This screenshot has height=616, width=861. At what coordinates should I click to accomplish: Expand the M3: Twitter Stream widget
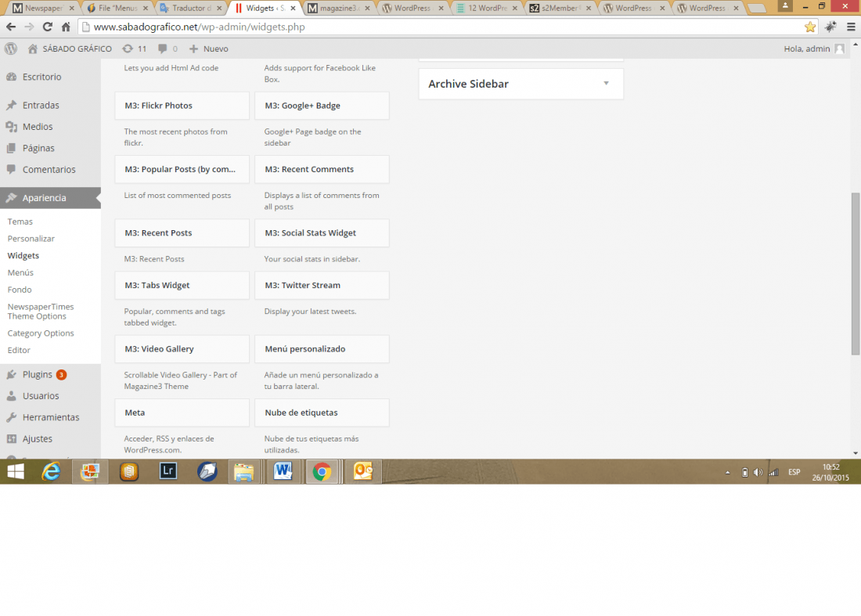coord(322,285)
